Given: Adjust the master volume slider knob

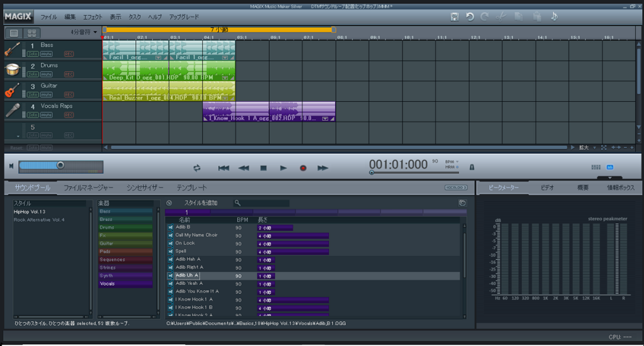Looking at the screenshot, I should (x=60, y=165).
